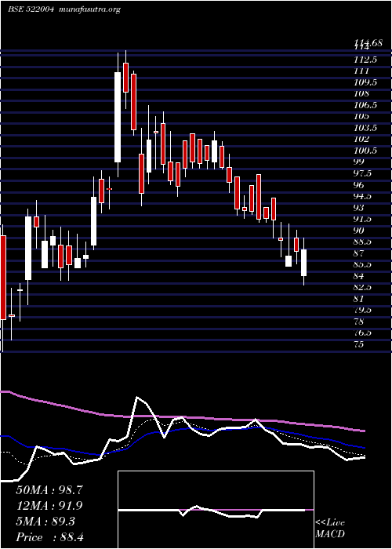Image resolution: width=392 pixels, height=549 pixels.
Task: Click the 82.5 price axis label
Action: click(363, 288)
